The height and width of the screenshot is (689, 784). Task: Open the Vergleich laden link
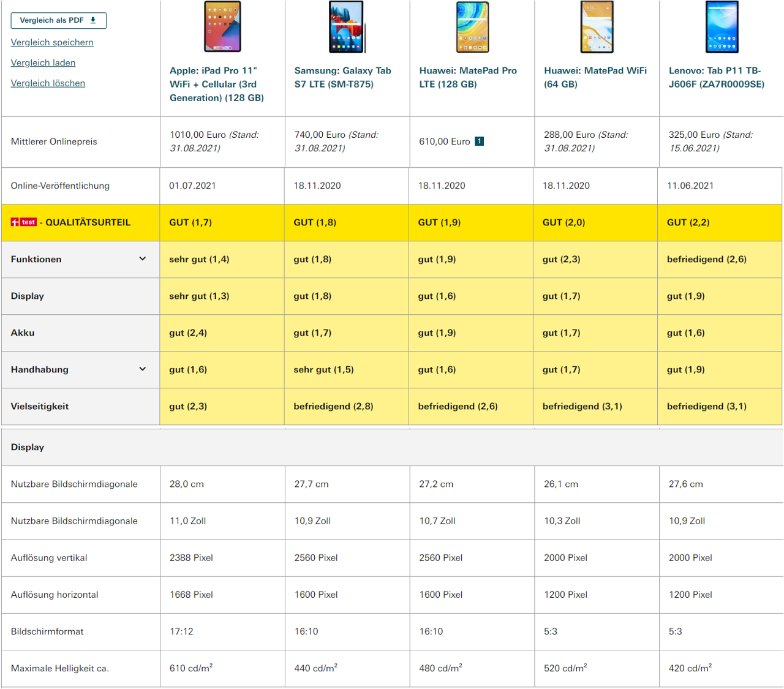point(43,62)
